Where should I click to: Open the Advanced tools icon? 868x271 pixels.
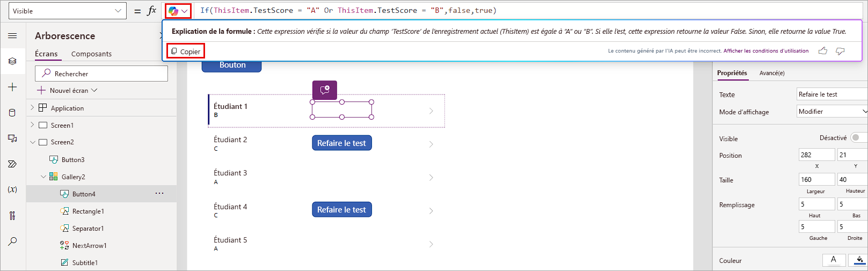(x=12, y=216)
